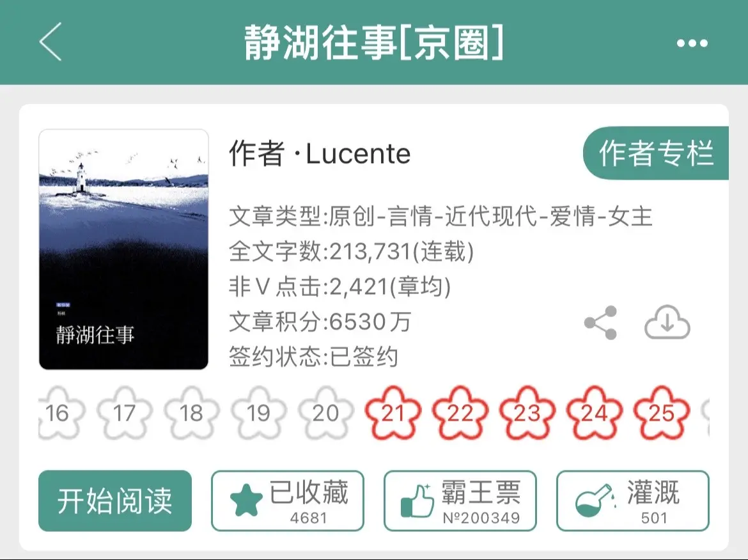Screen dimensions: 748x560
Task: Select red flower badge 25
Action: (662, 413)
